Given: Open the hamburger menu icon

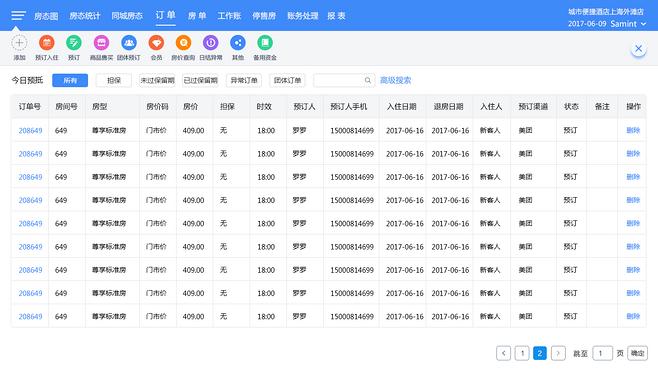Looking at the screenshot, I should click(x=18, y=16).
